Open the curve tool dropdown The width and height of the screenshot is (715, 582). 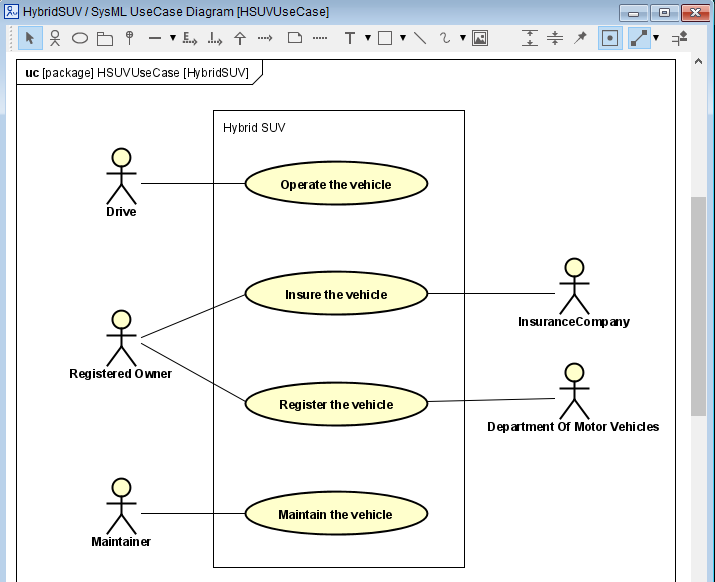(462, 38)
